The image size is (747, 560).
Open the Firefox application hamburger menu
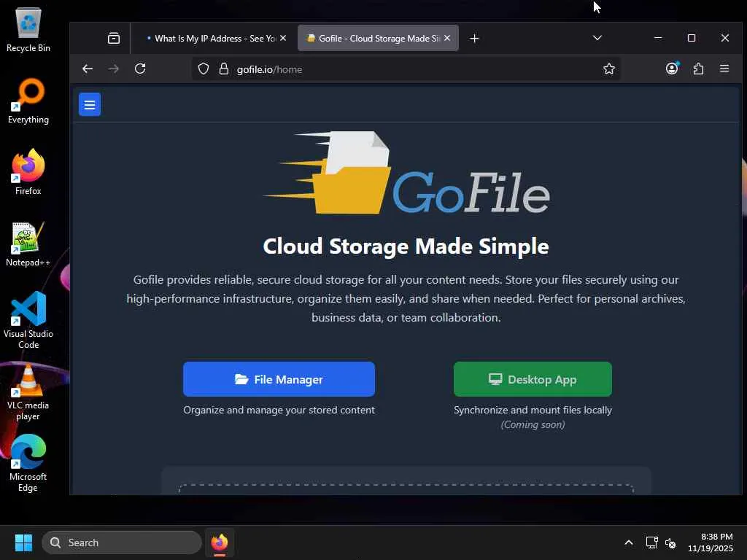pyautogui.click(x=724, y=69)
